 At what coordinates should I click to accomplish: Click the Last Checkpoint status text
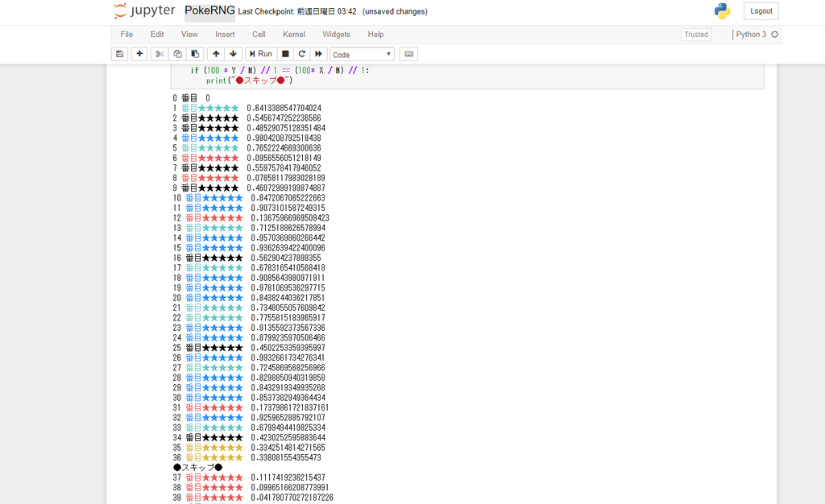296,11
